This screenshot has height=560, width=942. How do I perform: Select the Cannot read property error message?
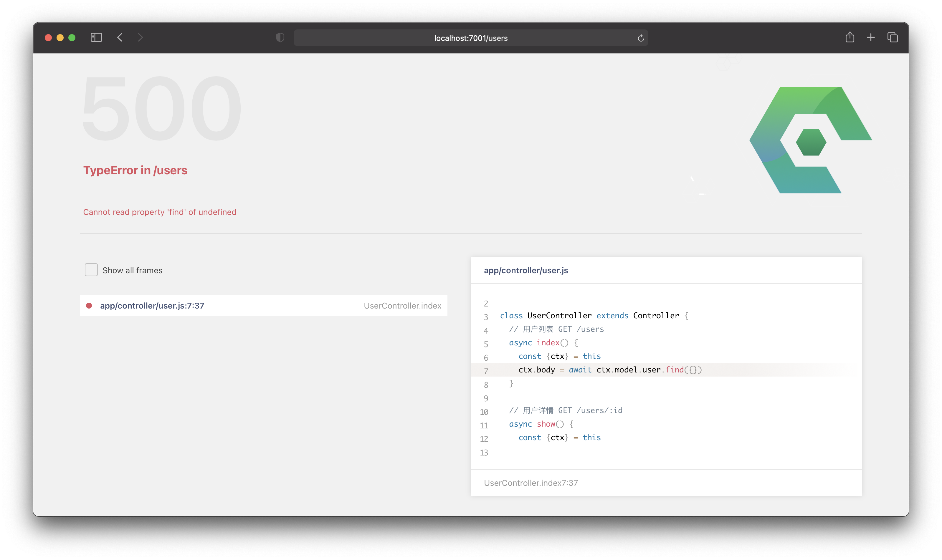[x=159, y=212]
